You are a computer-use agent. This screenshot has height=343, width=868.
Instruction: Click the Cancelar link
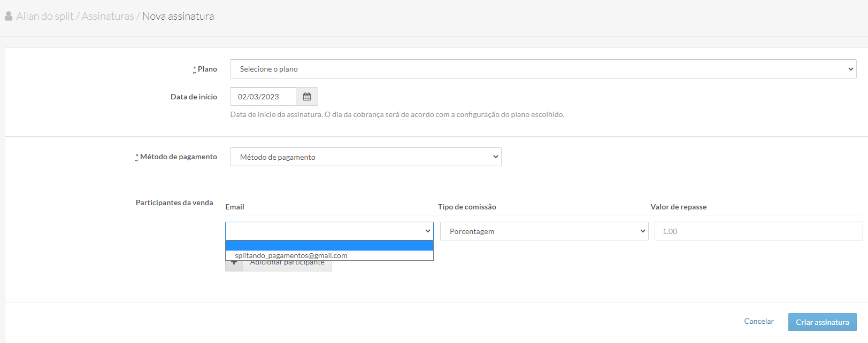tap(758, 321)
